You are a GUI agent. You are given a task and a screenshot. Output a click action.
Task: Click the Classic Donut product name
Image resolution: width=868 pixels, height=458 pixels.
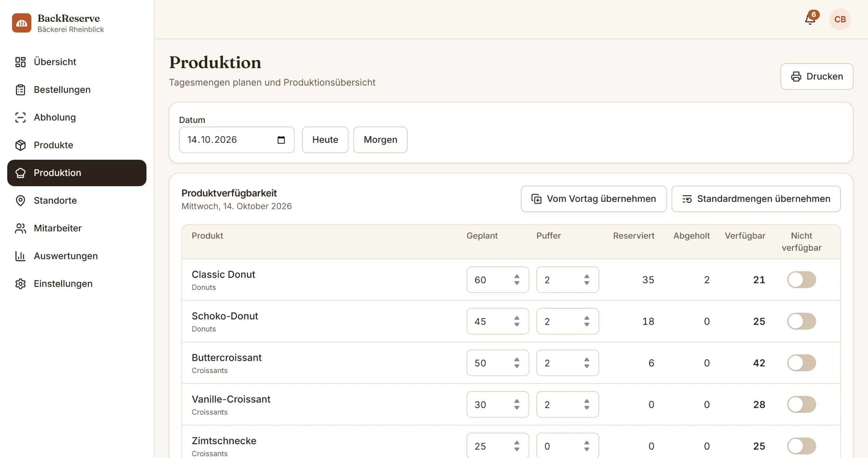pos(223,275)
